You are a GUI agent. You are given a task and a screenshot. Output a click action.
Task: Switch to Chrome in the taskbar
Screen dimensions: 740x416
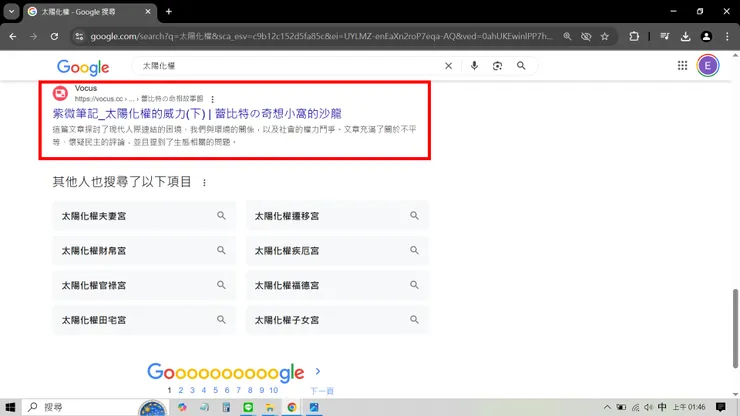pyautogui.click(x=292, y=407)
